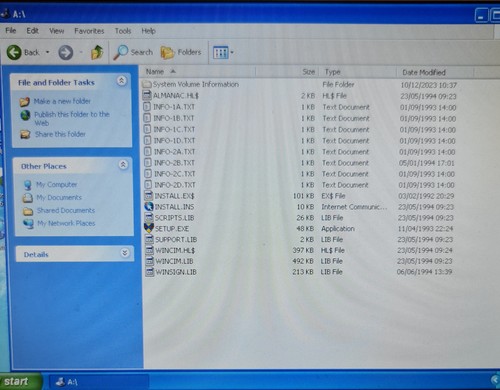This screenshot has height=390, width=500.
Task: Sort by Date Modified column header
Action: pyautogui.click(x=435, y=72)
